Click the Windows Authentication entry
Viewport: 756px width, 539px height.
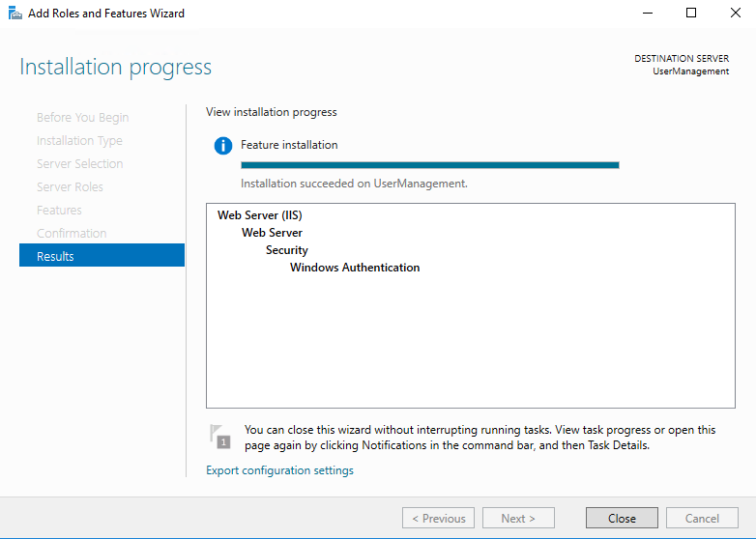tap(355, 268)
